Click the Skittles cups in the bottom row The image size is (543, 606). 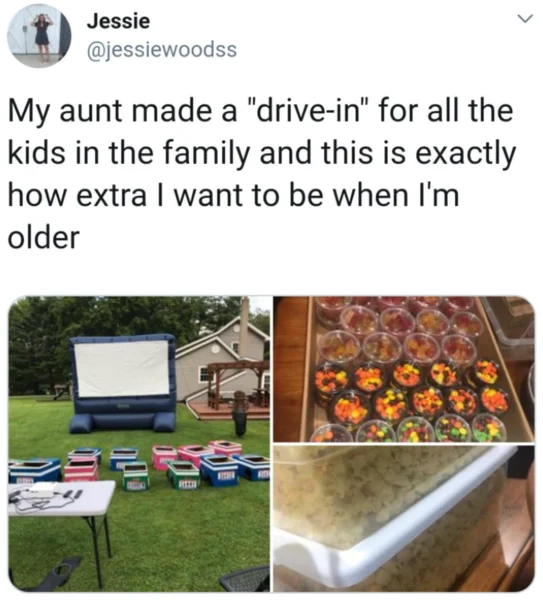412,429
